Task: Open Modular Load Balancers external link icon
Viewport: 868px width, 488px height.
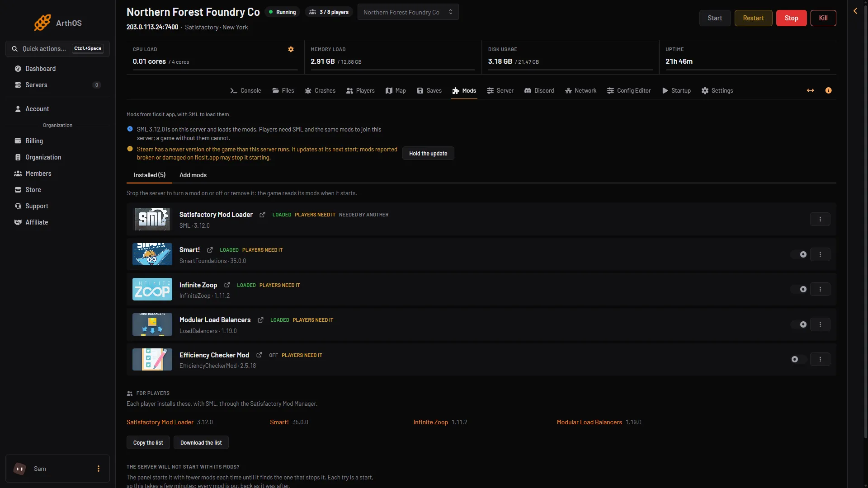Action: [x=260, y=320]
